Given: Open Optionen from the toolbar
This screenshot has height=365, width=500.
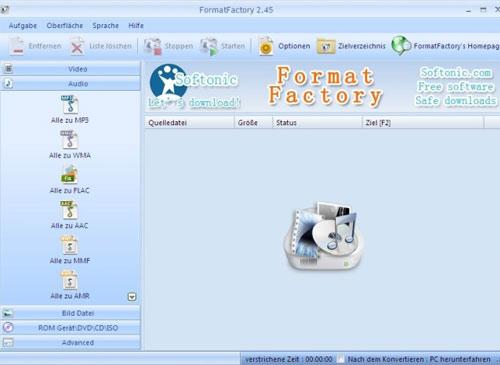Looking at the screenshot, I should [x=284, y=46].
